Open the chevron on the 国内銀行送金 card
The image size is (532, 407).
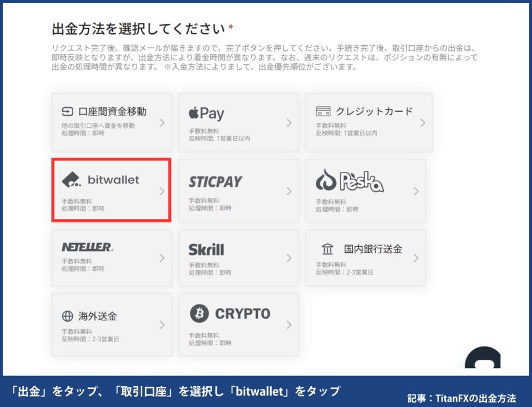(416, 258)
